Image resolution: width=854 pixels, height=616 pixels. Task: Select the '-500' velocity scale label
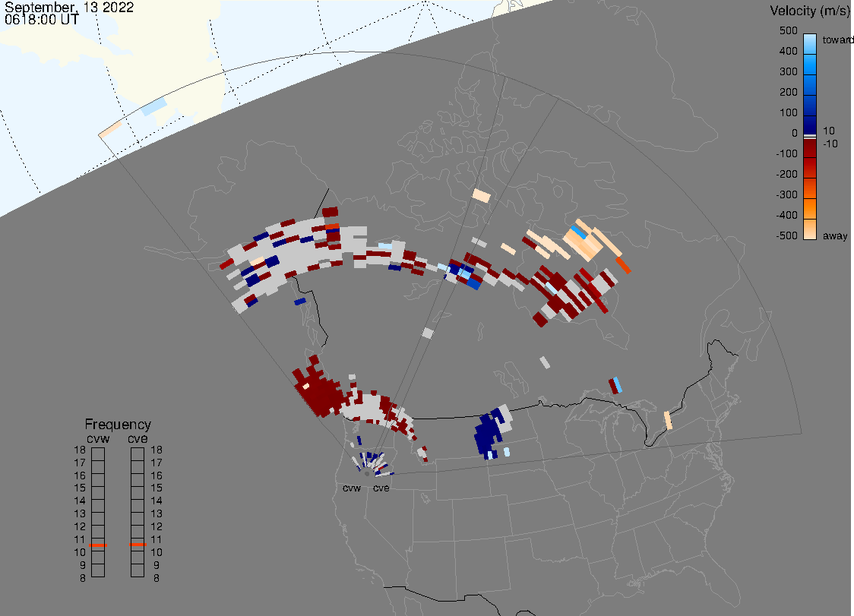[x=786, y=235]
